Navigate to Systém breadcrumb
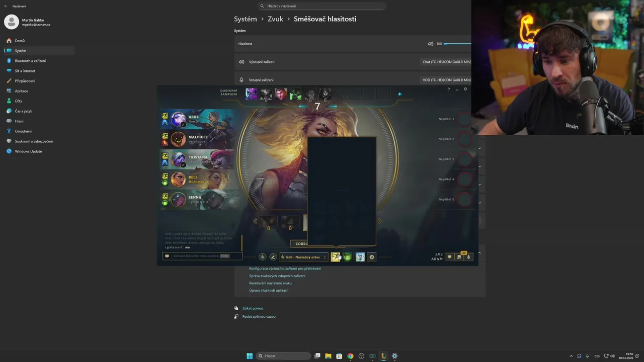 [246, 19]
